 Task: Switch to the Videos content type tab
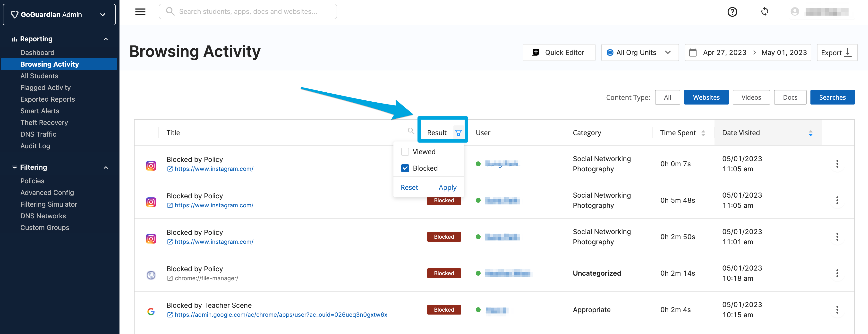751,97
